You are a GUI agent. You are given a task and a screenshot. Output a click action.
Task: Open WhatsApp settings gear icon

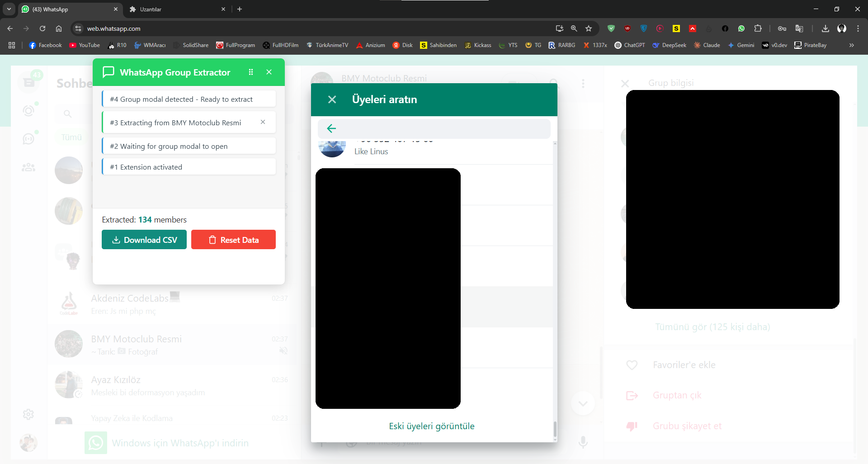(28, 414)
